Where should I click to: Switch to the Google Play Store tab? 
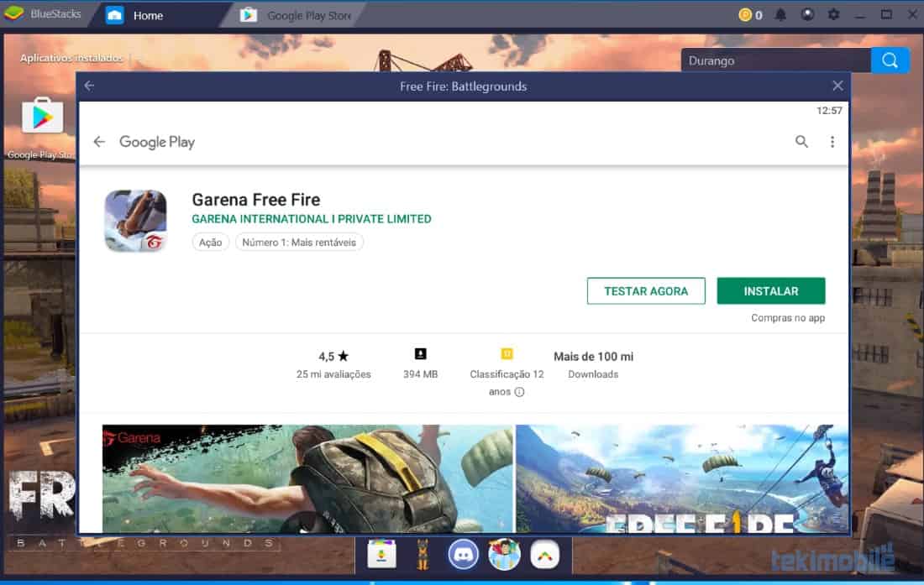click(297, 15)
